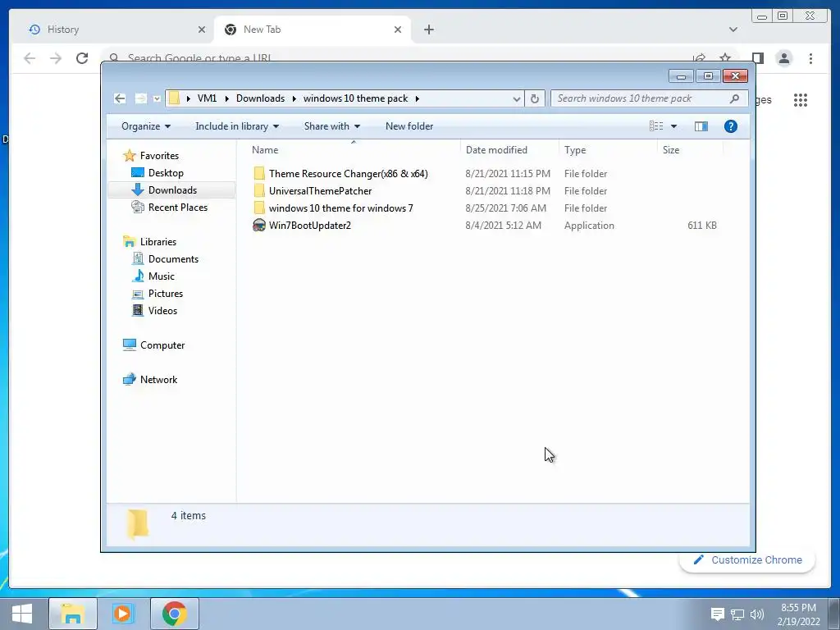Open a new Chrome tab
Screen dimensions: 840x630
click(428, 30)
